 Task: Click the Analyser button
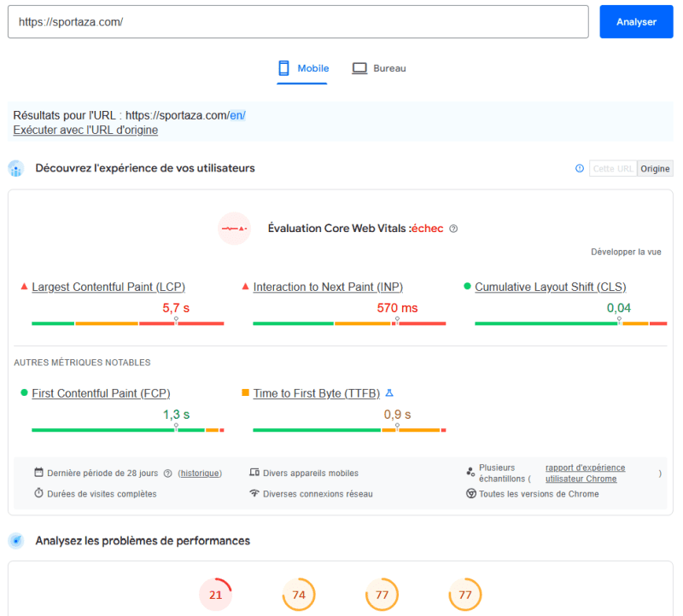(x=636, y=22)
